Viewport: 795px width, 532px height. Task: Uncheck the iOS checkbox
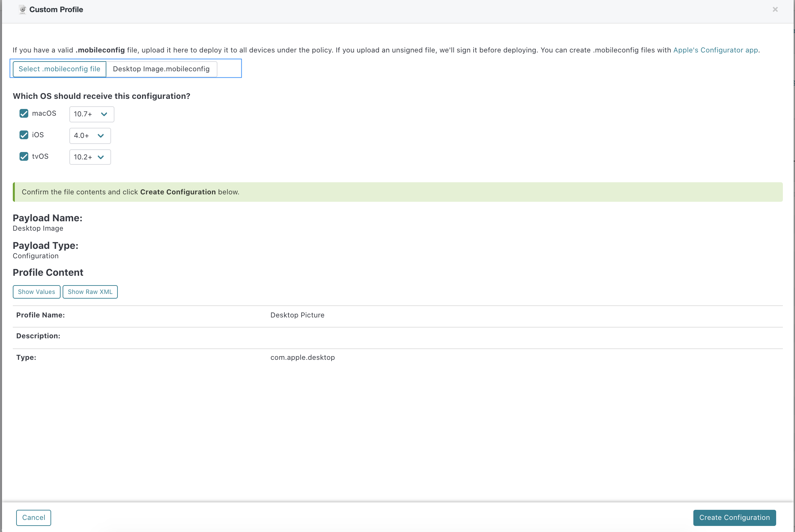(x=24, y=135)
